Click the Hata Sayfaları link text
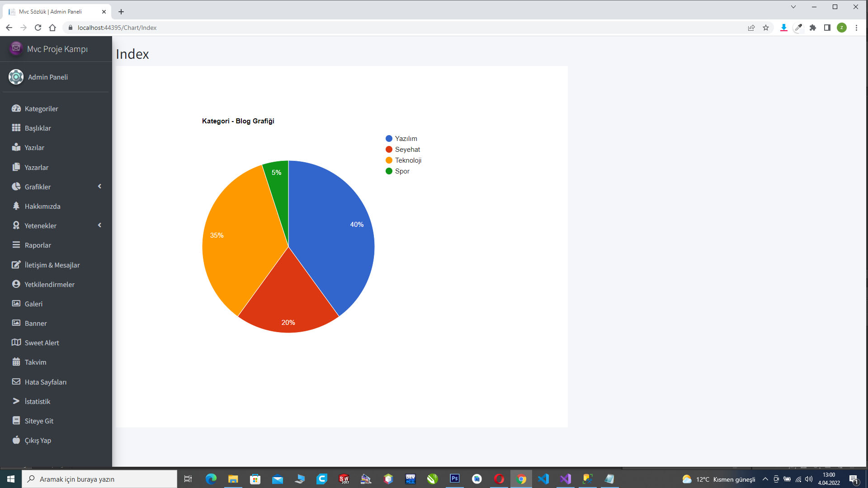 (46, 382)
